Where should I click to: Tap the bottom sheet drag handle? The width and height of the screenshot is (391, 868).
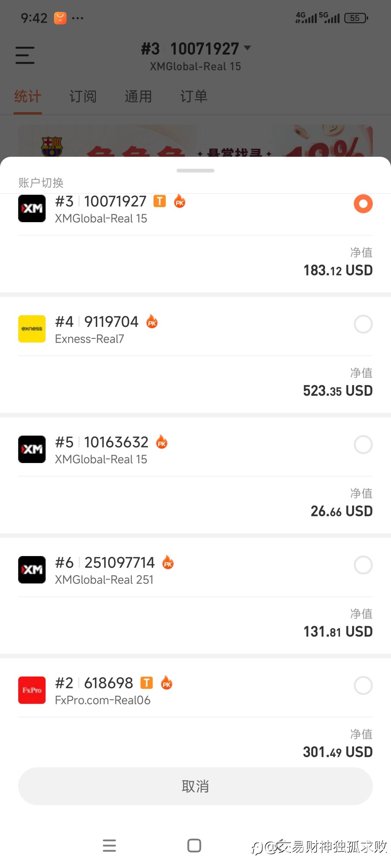[x=195, y=171]
